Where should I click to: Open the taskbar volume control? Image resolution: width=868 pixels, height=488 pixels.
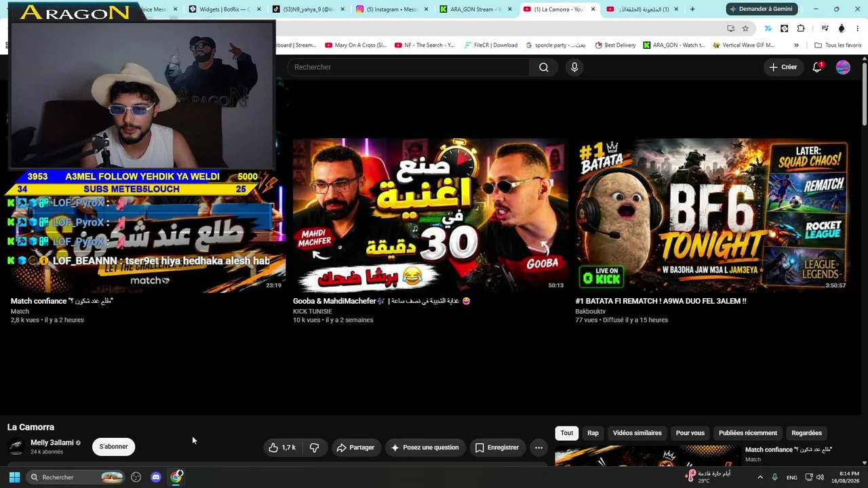click(x=820, y=477)
